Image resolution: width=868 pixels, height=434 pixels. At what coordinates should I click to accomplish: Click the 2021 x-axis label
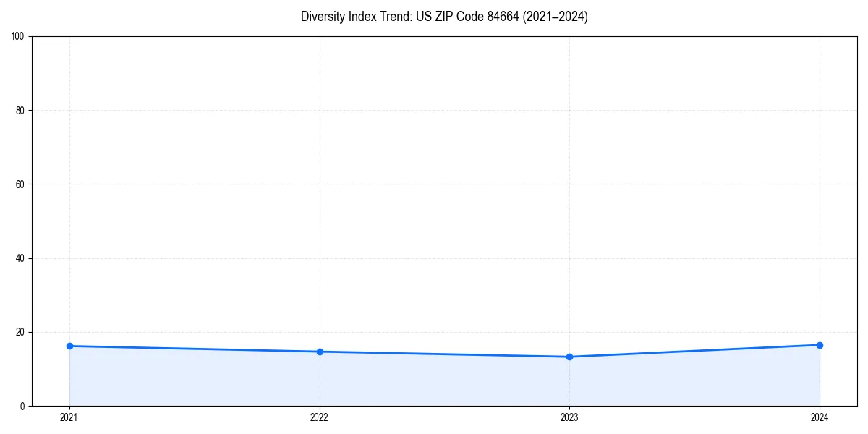coord(69,417)
